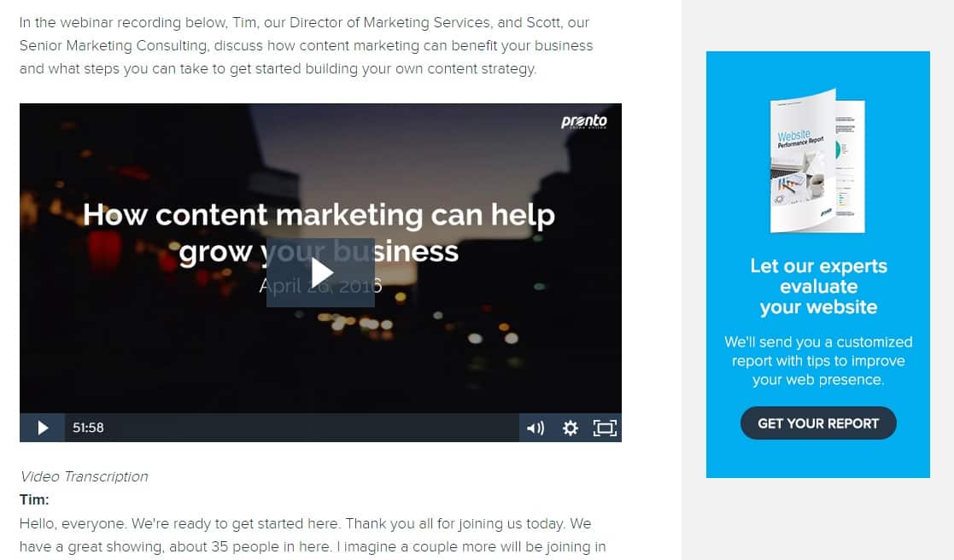Click the 51:58 duration label
Screen dimensions: 954x560
(x=88, y=428)
